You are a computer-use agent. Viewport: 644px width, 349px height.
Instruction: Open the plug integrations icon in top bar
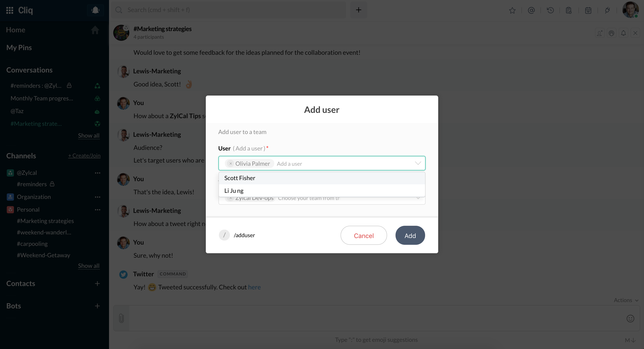(x=607, y=10)
